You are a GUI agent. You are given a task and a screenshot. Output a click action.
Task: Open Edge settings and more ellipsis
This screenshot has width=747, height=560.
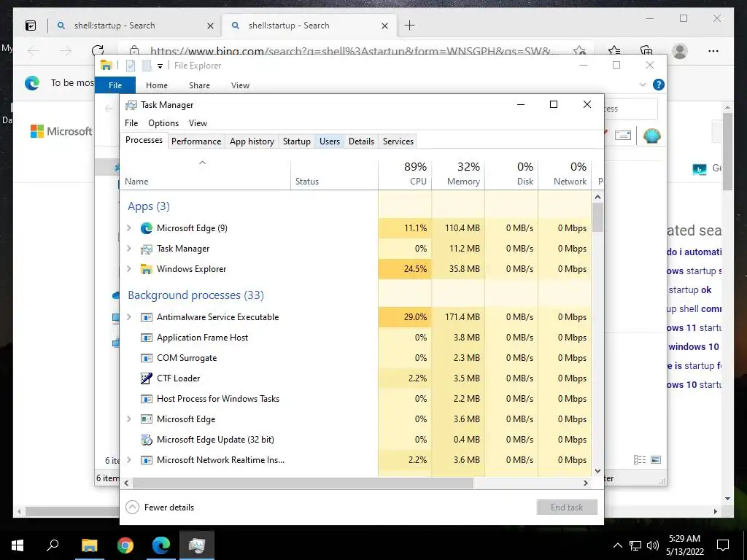pyautogui.click(x=713, y=50)
